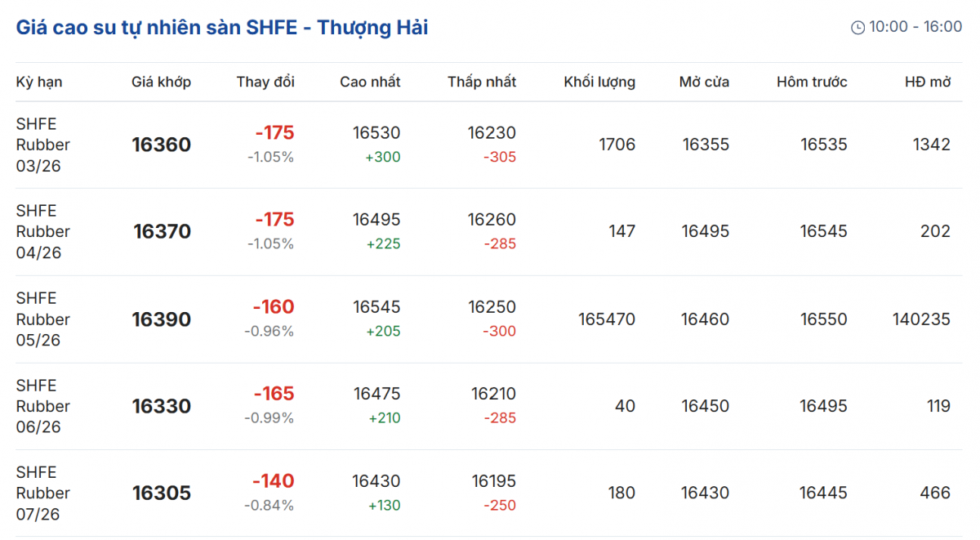Click the 140235 open interest value

point(921,319)
